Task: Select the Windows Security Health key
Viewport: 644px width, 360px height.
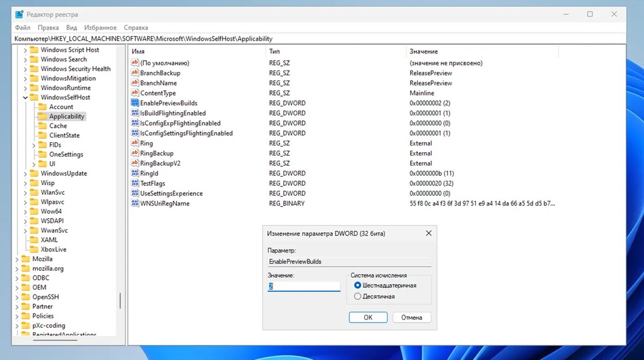Action: point(76,69)
